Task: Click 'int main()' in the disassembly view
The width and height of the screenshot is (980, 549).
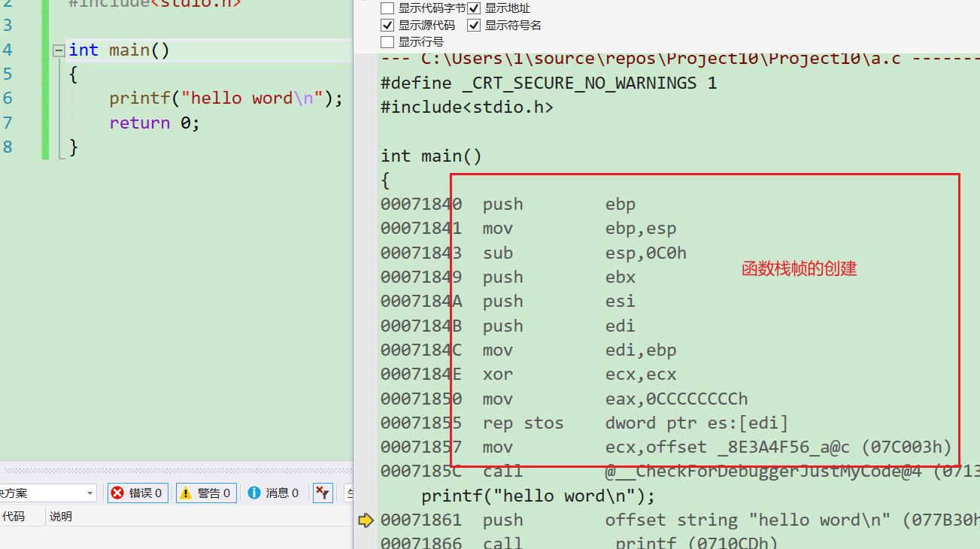Action: pos(431,156)
